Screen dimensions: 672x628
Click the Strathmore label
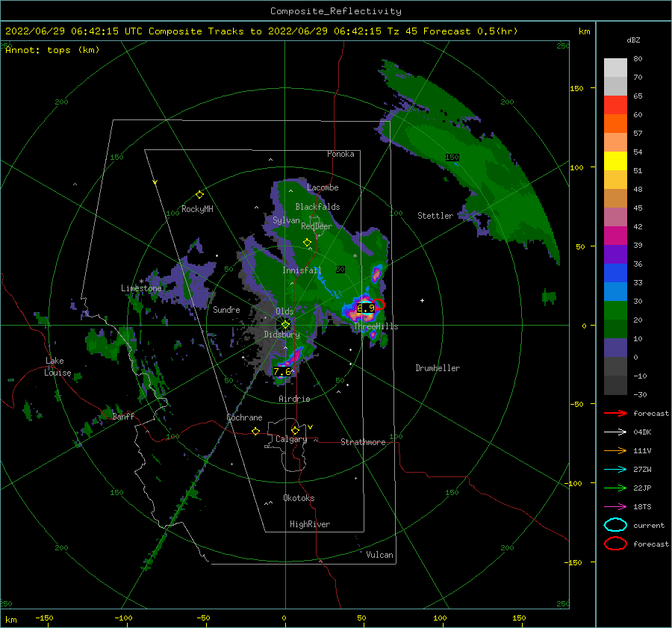point(363,442)
